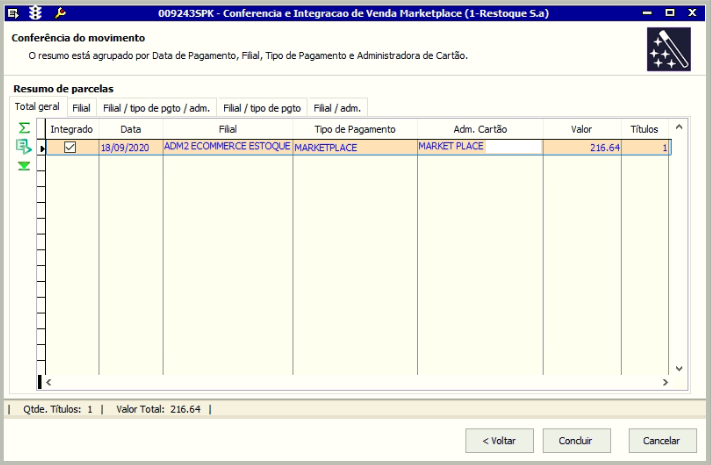Image resolution: width=711 pixels, height=465 pixels.
Task: Click the Qtde. Títulos status entry
Action: (58, 409)
